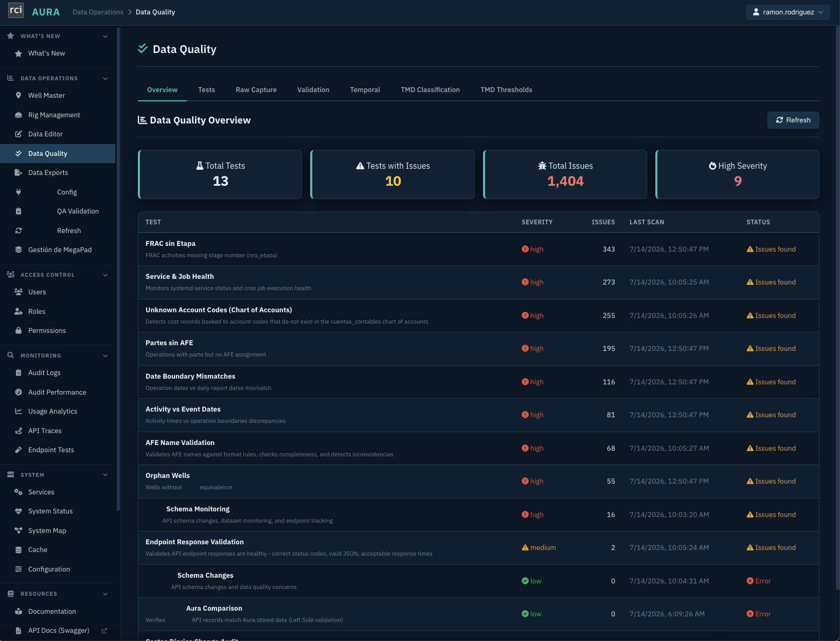Viewport: 840px width, 641px height.
Task: Click the Roles user-tag icon
Action: tap(19, 311)
